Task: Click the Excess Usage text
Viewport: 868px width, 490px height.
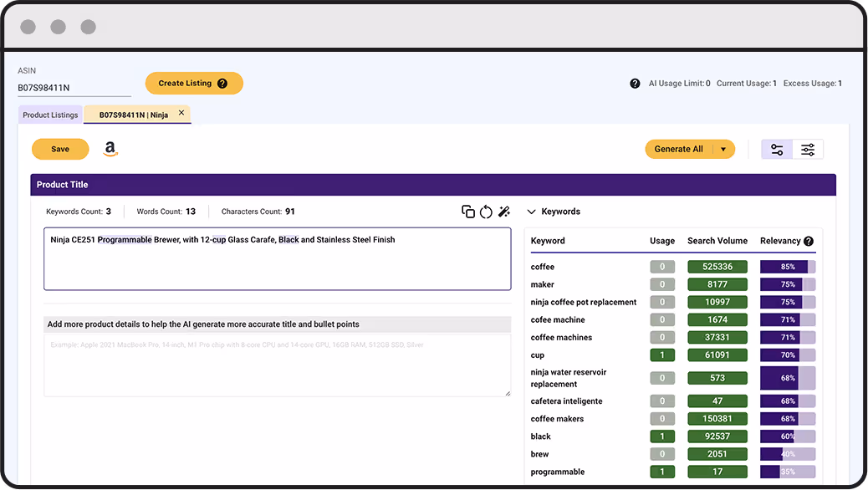Action: click(x=812, y=84)
